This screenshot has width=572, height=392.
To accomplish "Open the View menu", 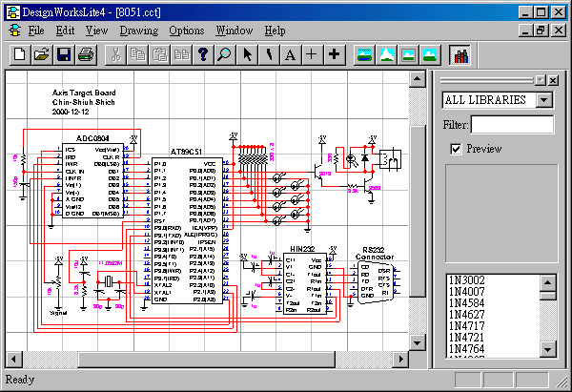I will pos(96,31).
